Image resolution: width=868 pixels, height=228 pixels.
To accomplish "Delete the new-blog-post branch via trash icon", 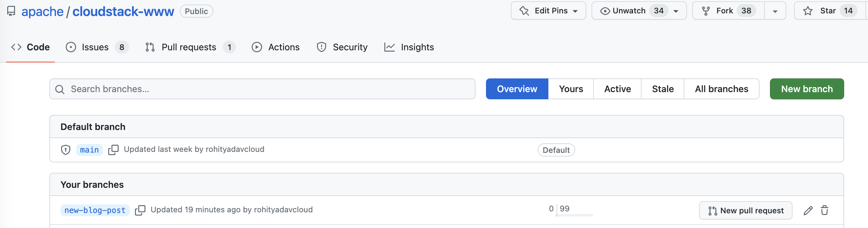I will pyautogui.click(x=824, y=210).
